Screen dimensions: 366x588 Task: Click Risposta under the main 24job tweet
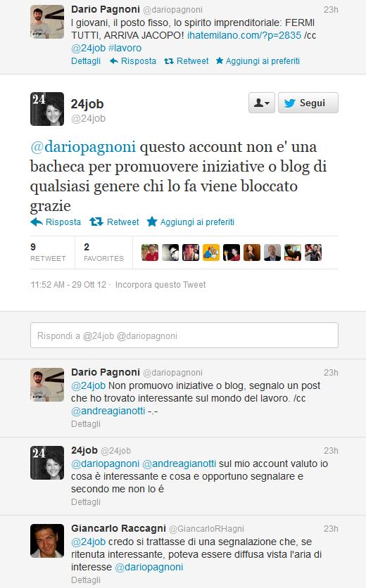56,222
